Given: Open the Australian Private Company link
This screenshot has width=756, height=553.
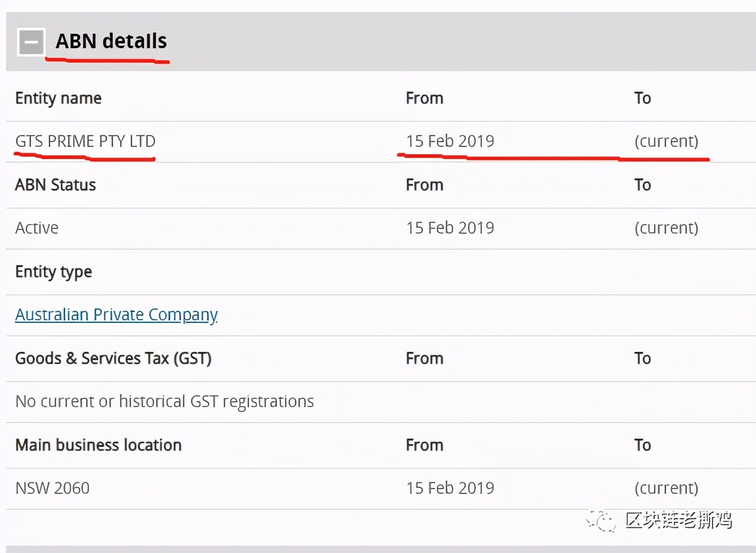Looking at the screenshot, I should [x=116, y=315].
